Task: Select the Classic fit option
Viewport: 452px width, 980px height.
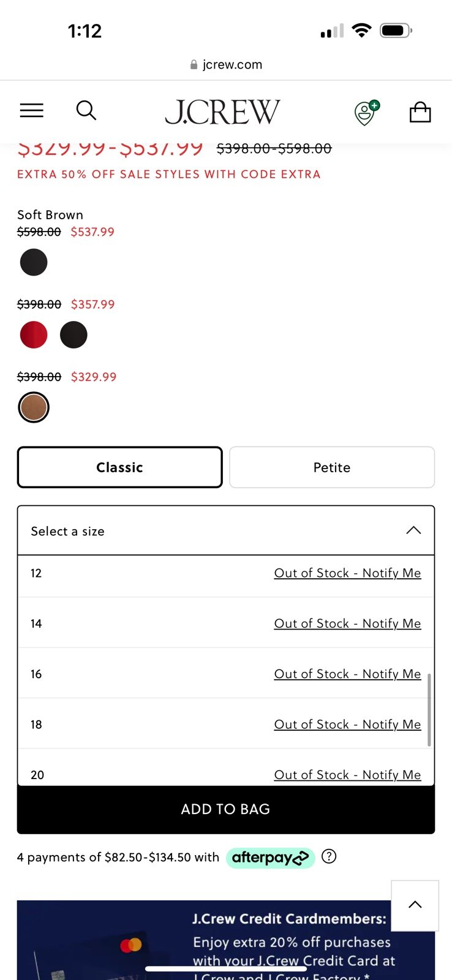Action: [x=119, y=467]
